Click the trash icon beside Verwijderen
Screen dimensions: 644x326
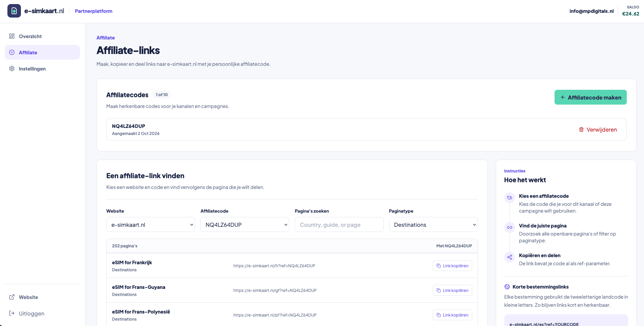point(581,130)
